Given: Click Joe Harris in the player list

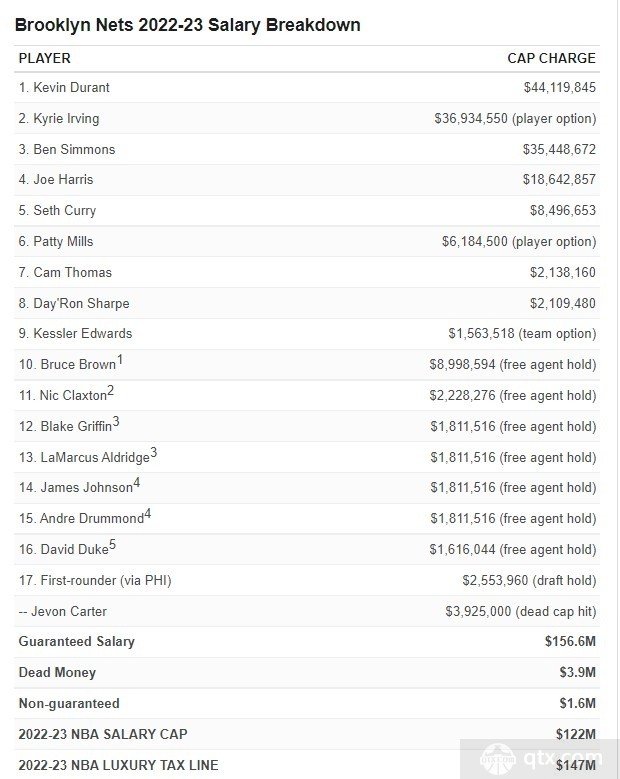Looking at the screenshot, I should coord(63,179).
